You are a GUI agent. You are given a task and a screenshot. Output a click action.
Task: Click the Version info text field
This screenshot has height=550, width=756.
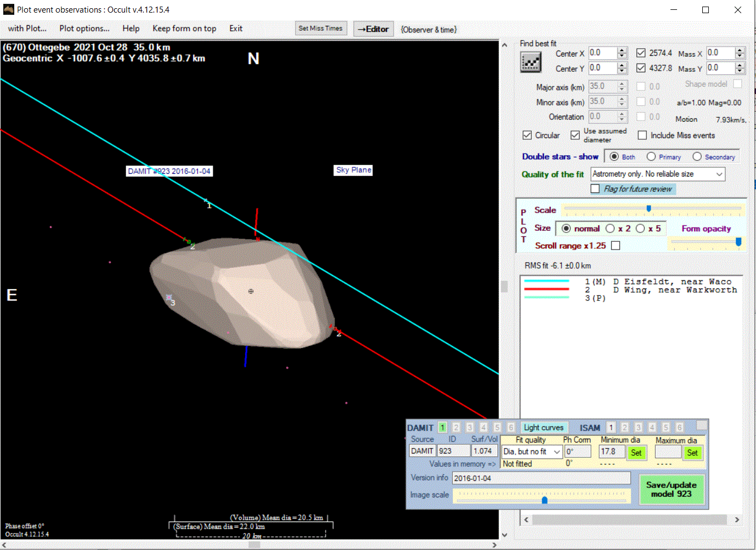click(x=541, y=478)
